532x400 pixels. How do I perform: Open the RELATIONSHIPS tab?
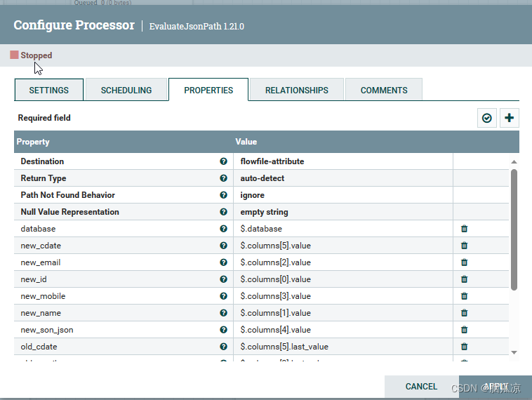pyautogui.click(x=297, y=90)
